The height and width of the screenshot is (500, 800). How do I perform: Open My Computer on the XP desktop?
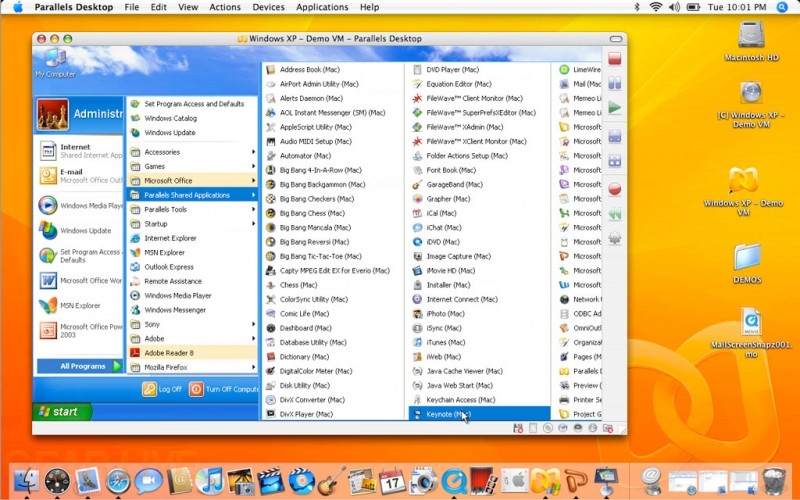[x=55, y=63]
